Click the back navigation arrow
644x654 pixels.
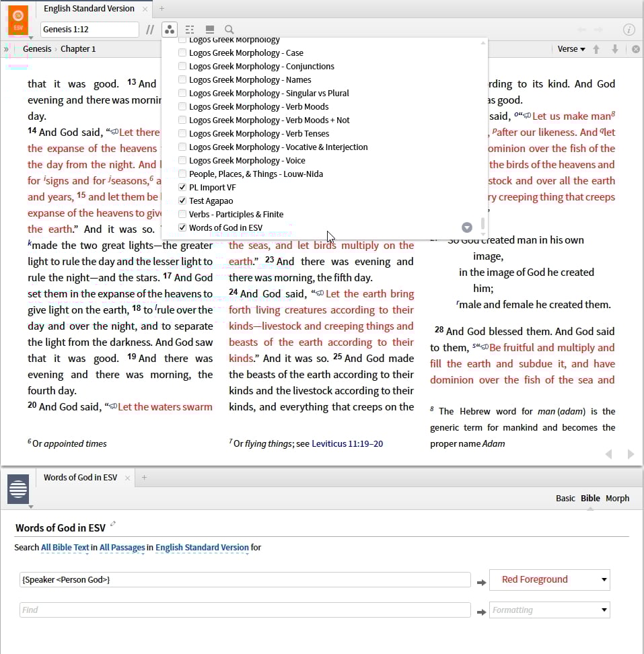pos(582,30)
